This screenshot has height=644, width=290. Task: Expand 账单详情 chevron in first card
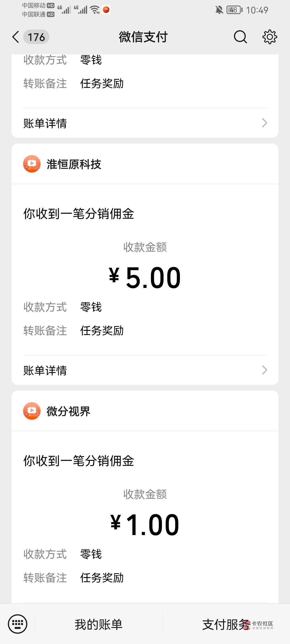click(x=264, y=123)
